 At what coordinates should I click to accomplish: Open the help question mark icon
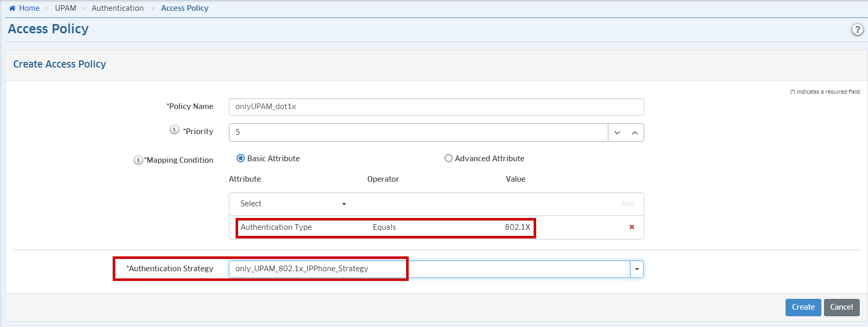click(x=857, y=30)
